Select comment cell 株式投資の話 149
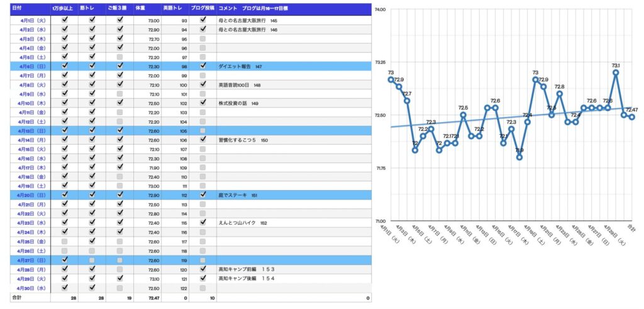 click(x=294, y=103)
